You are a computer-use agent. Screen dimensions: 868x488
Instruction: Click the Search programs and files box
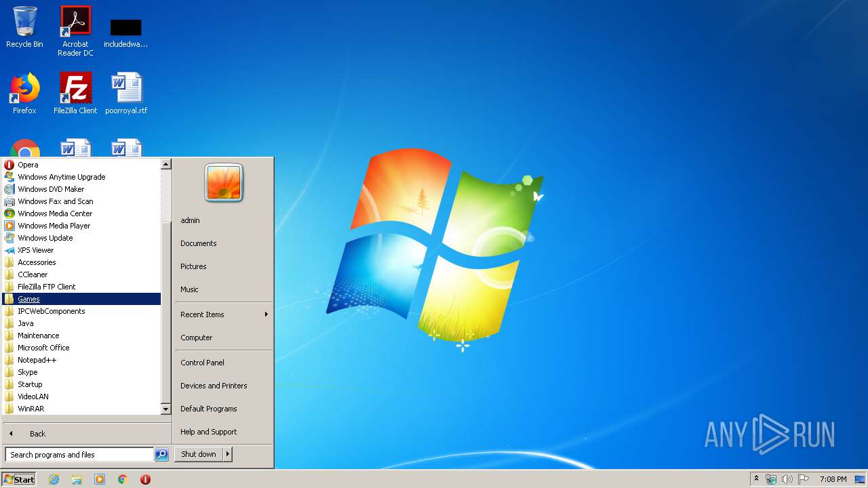(x=79, y=455)
